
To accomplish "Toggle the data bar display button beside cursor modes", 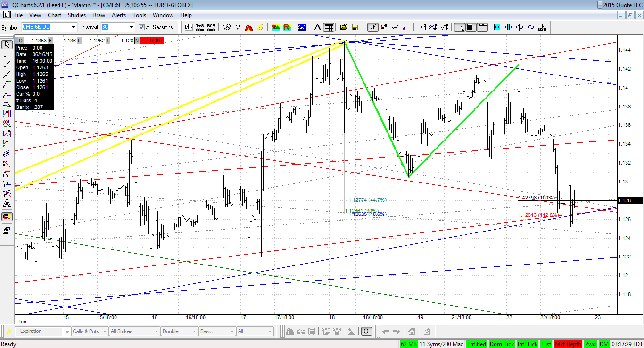I will (482, 27).
